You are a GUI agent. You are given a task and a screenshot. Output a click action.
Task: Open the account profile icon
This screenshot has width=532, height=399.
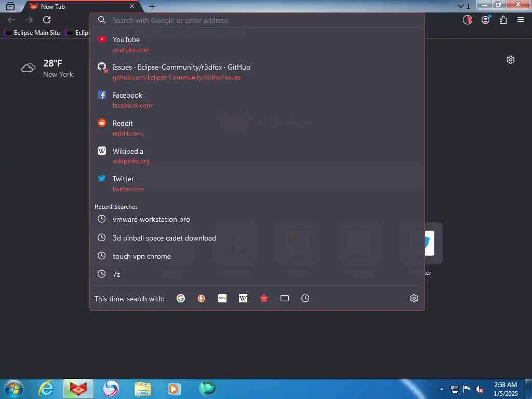[486, 20]
